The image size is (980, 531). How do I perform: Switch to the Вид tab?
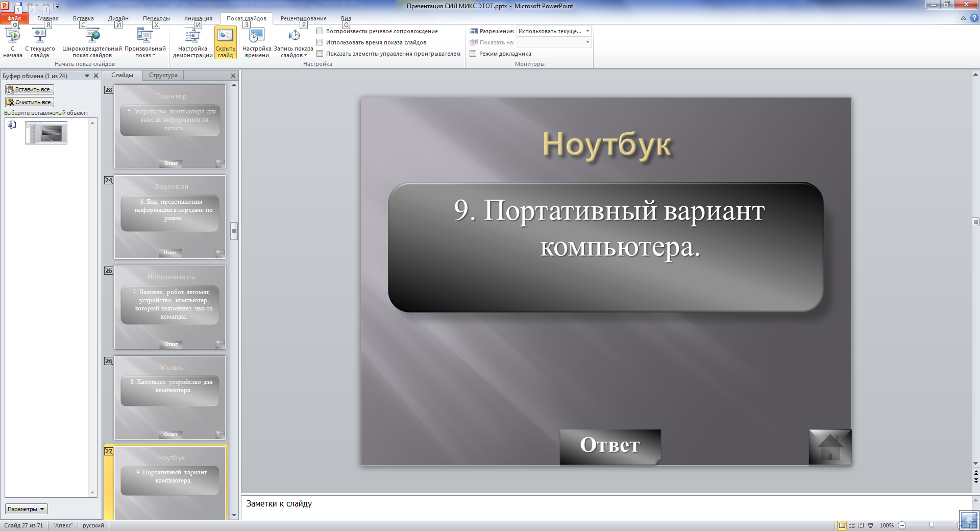pos(346,18)
